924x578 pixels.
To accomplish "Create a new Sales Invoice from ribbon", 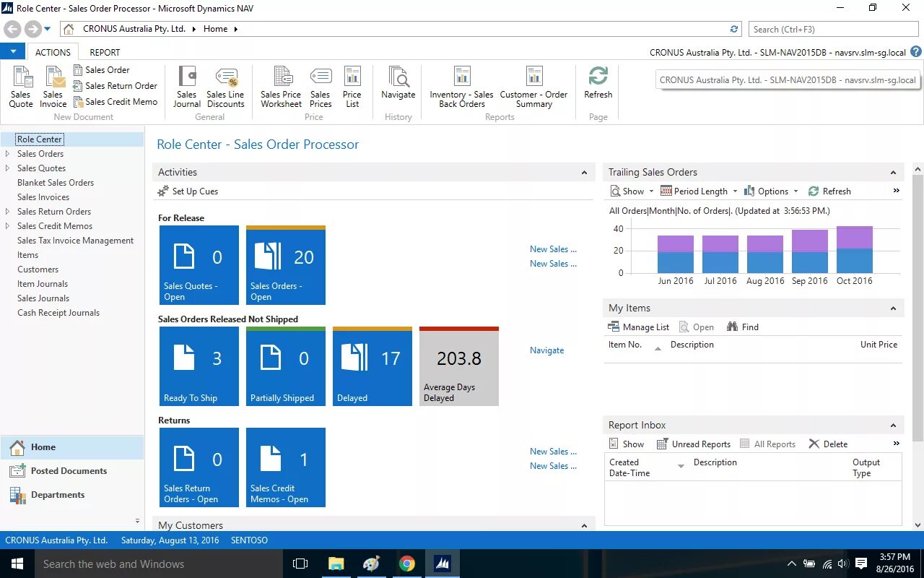I will [53, 87].
